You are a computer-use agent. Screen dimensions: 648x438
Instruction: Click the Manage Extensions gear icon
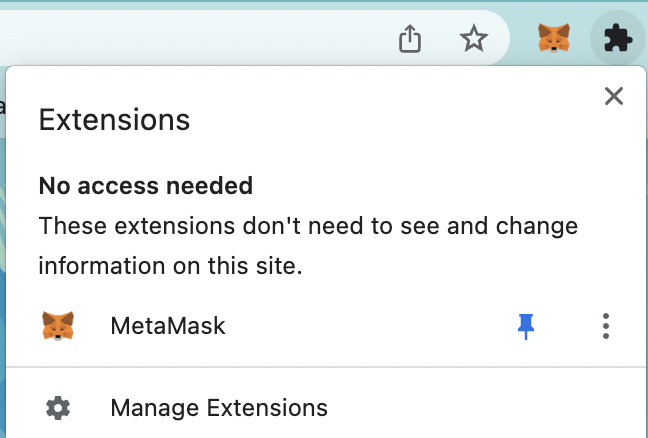click(x=58, y=408)
